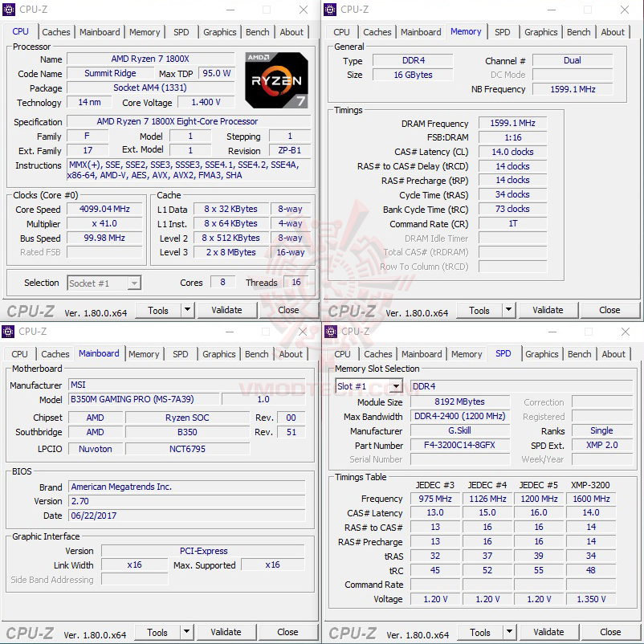
Task: Click the SPD Ext. value XMP 2.0
Action: [x=601, y=445]
